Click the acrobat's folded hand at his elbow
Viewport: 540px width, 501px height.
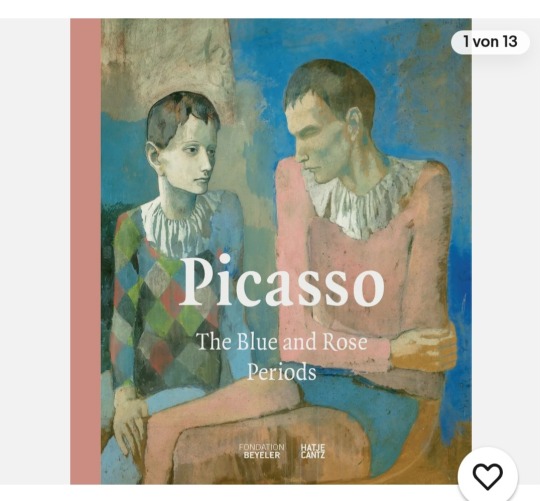coord(422,348)
